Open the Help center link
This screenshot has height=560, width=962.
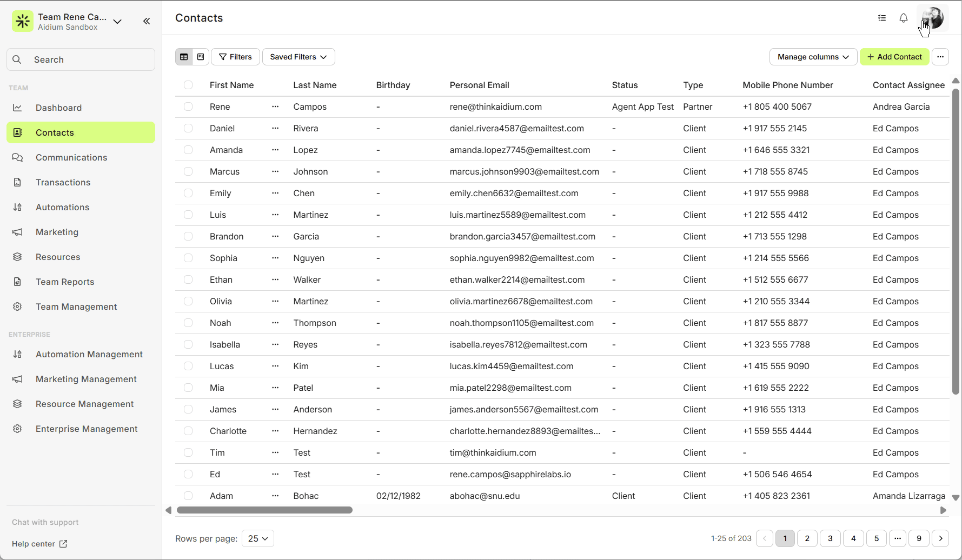pyautogui.click(x=39, y=544)
